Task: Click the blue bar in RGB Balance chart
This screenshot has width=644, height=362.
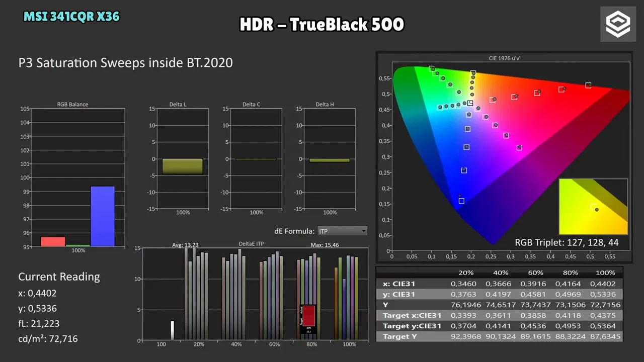Action: click(x=103, y=216)
